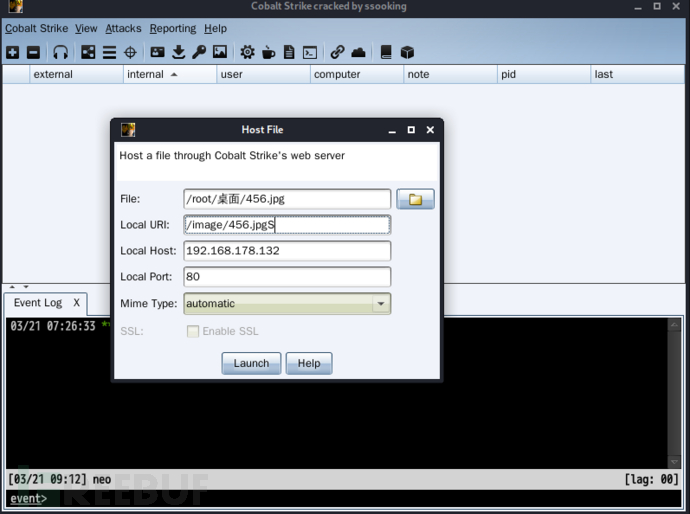Sort by the note column header
Viewport: 690px width, 514px height.
click(450, 74)
